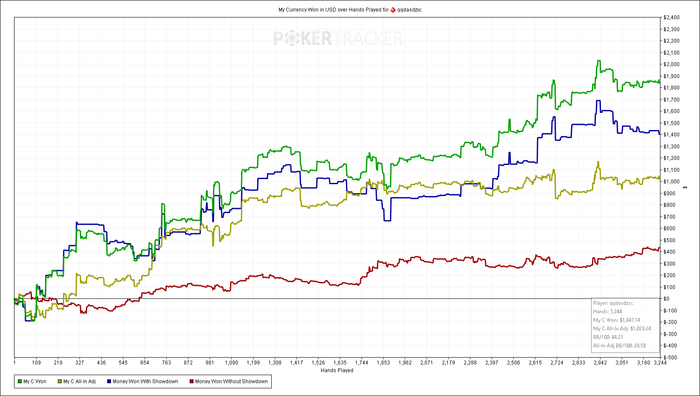
Task: Click the 'All-In Adj BB/100' stats line
Action: pyautogui.click(x=619, y=346)
